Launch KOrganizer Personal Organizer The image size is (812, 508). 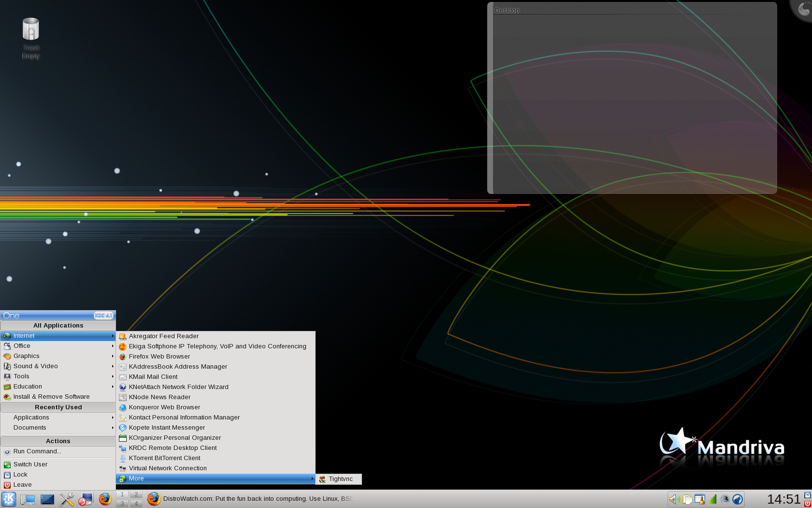click(x=216, y=438)
